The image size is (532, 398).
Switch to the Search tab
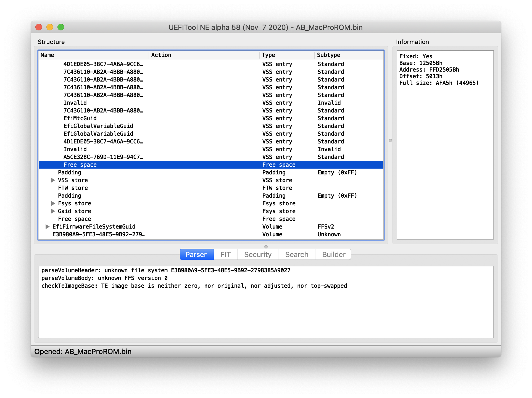296,255
